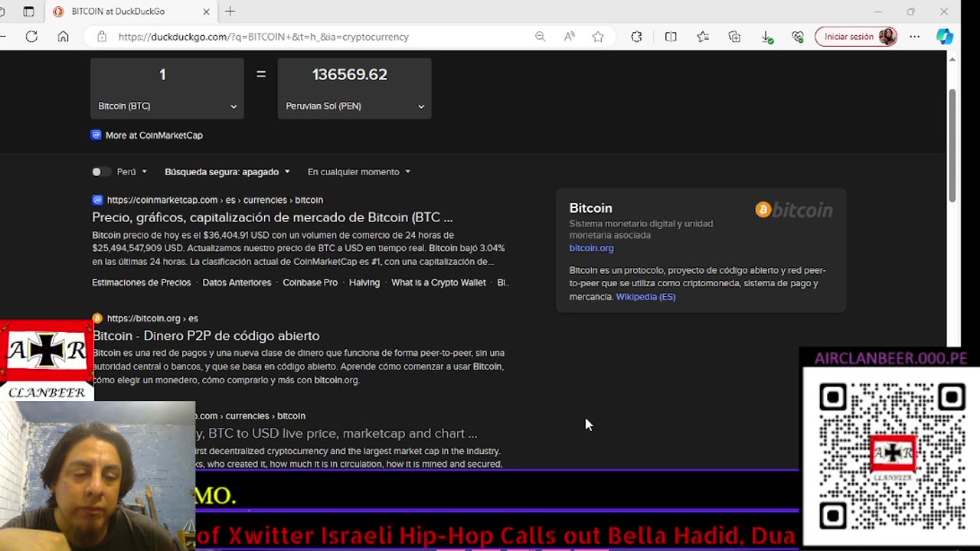The width and height of the screenshot is (980, 551).
Task: Open Búsqueda segura dropdown
Action: coord(227,172)
